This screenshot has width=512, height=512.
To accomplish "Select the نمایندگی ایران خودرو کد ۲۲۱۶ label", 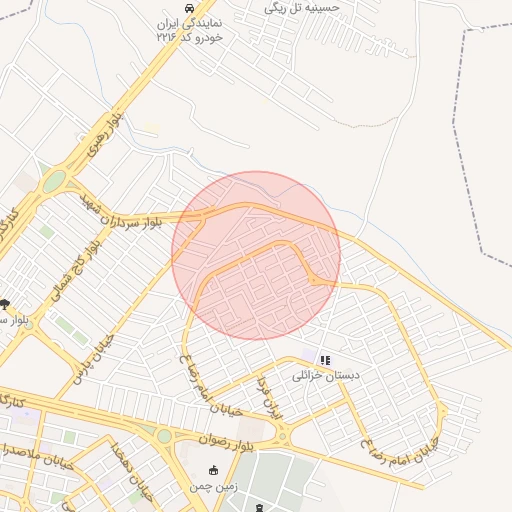I will click(x=190, y=30).
